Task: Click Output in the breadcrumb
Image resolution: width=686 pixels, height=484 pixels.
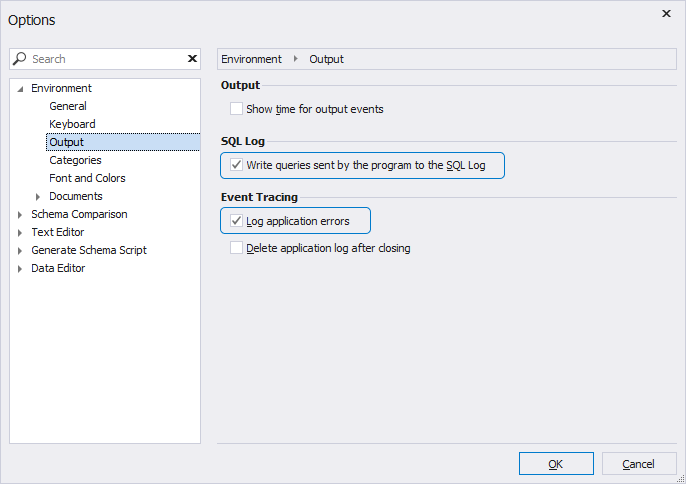Action: (326, 59)
